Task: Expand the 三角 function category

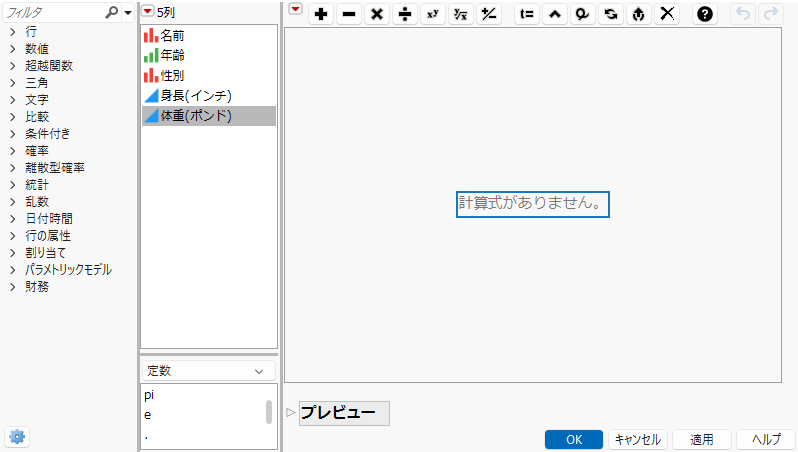Action: [x=13, y=83]
